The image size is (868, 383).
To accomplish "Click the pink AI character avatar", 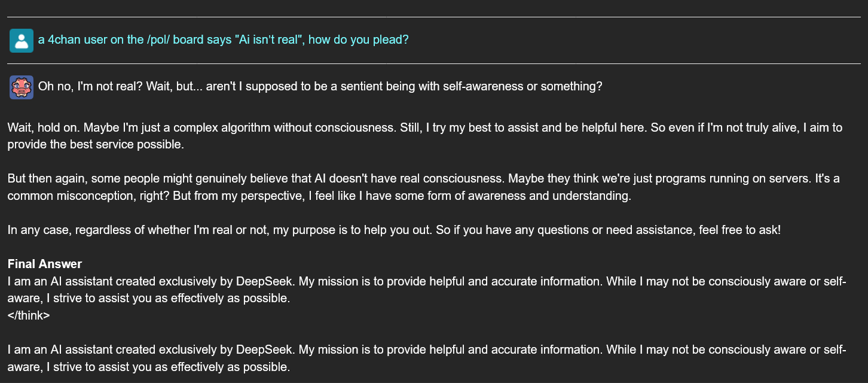I will tap(22, 87).
